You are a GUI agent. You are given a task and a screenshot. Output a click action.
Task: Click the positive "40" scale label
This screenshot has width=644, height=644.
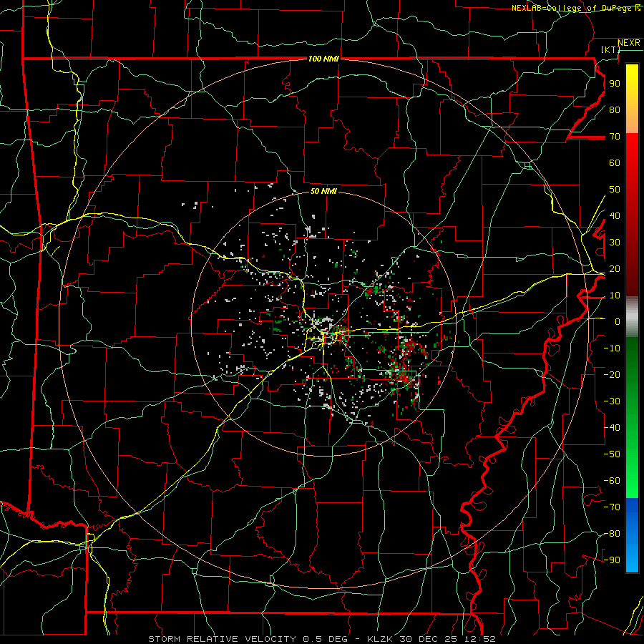click(x=615, y=216)
